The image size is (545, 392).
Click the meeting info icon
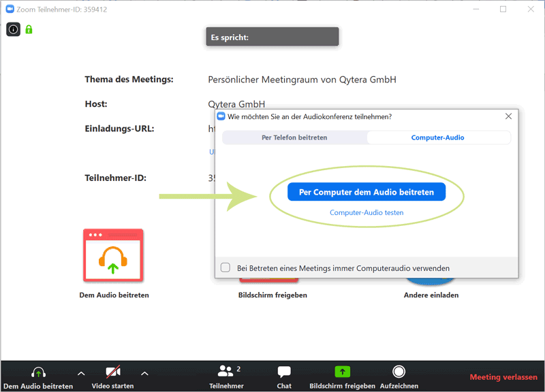14,29
